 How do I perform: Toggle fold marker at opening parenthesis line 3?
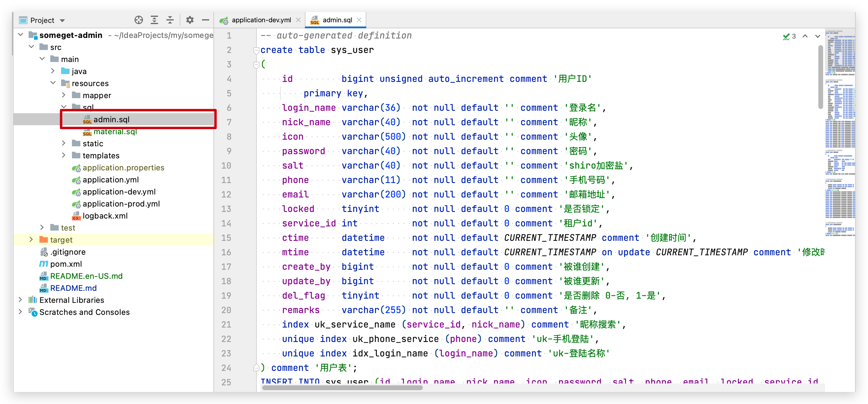coord(256,65)
